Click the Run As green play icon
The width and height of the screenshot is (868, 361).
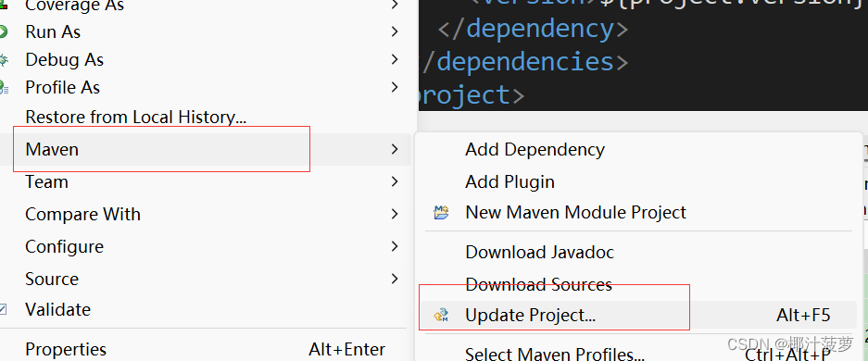(x=3, y=32)
